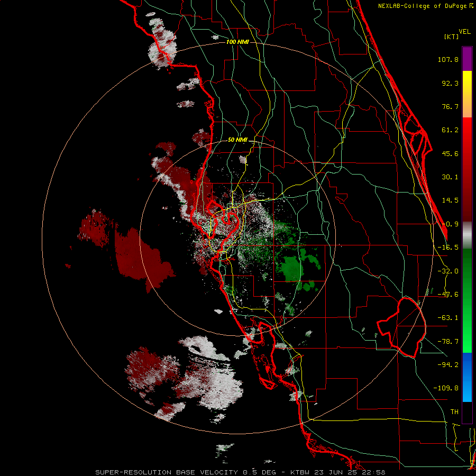Click the 107.8 velocity scale value

(x=448, y=59)
